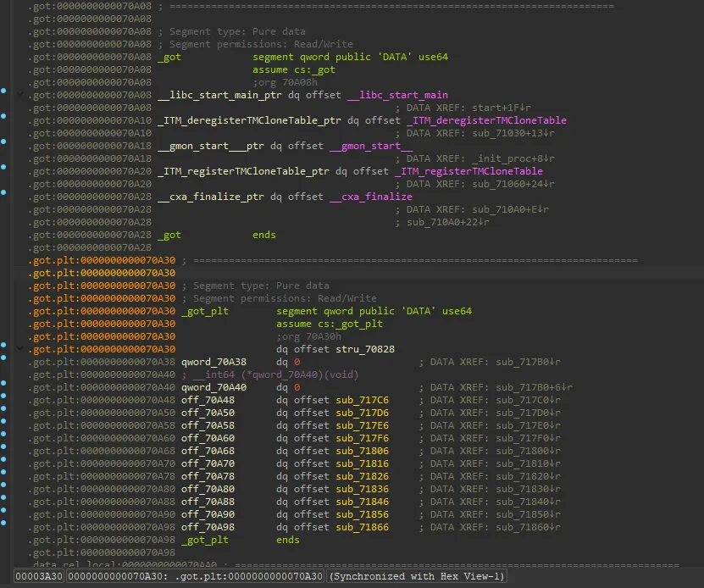This screenshot has height=588, width=704.
Task: Click the .got.plt:0000000000070A30 address status field
Action: 196,576
